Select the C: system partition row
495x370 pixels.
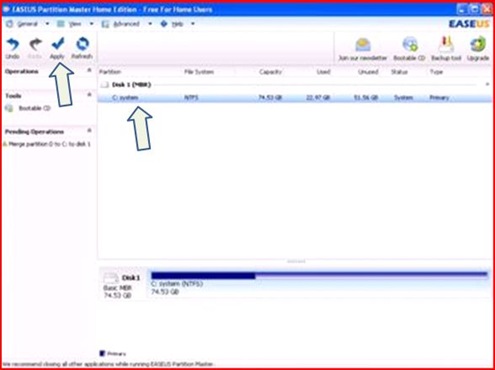click(x=295, y=98)
